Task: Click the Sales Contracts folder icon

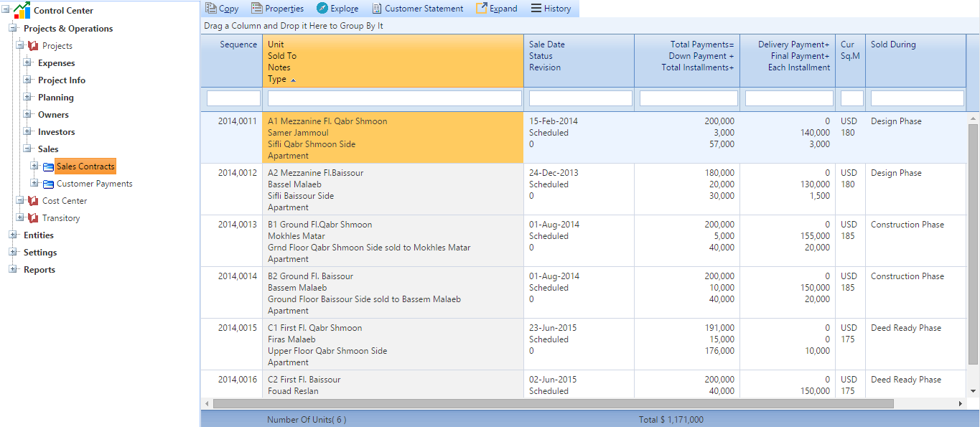Action: coord(48,166)
